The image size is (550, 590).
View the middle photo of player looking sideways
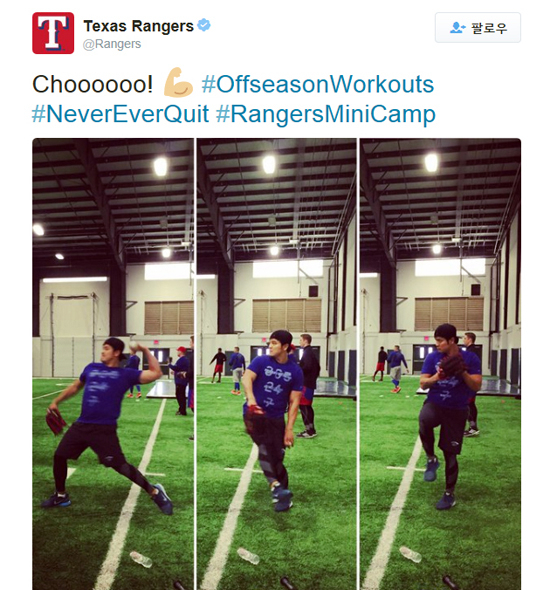(277, 364)
